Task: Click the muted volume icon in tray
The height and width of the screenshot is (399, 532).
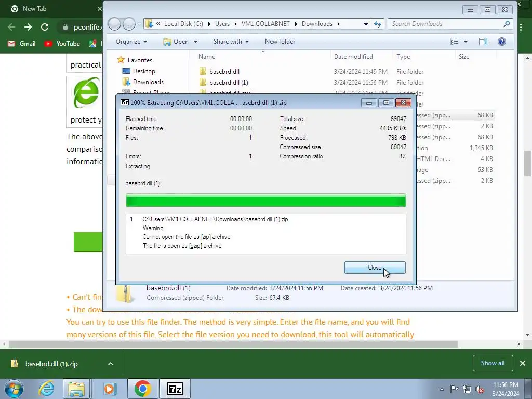Action: coord(480,389)
